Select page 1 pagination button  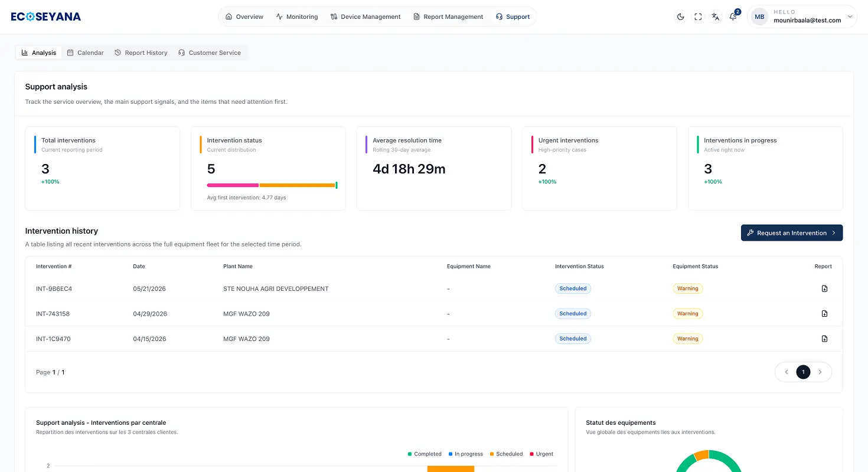(803, 372)
